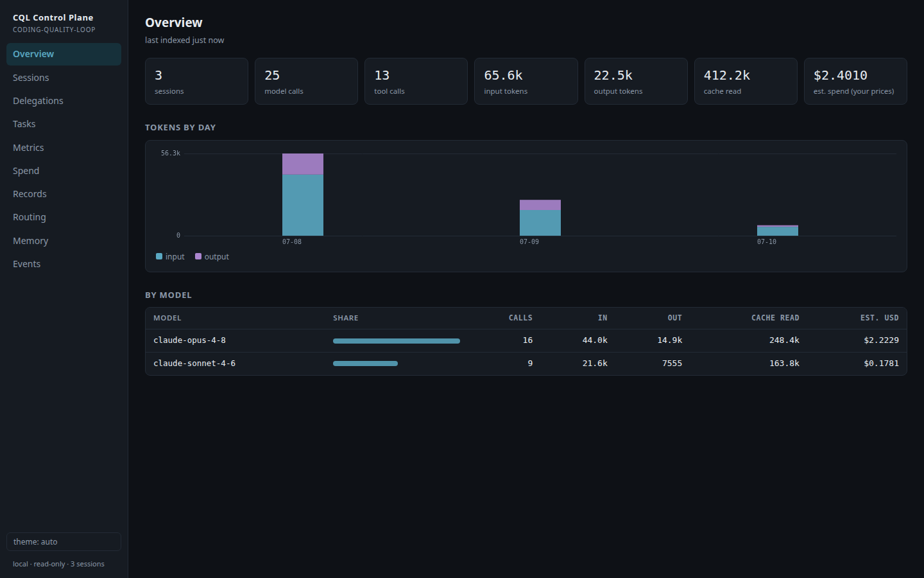The width and height of the screenshot is (924, 578).
Task: Click the CACHE READ column header
Action: tap(775, 318)
